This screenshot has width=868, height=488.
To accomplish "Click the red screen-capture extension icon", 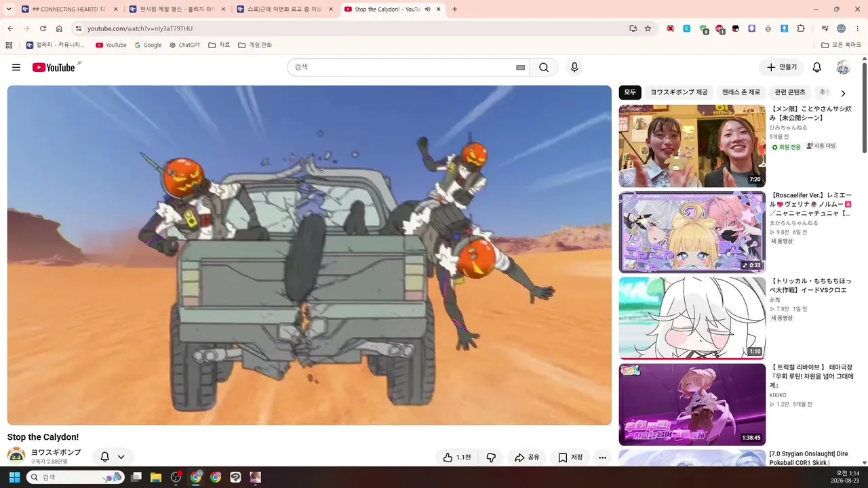I will point(671,28).
